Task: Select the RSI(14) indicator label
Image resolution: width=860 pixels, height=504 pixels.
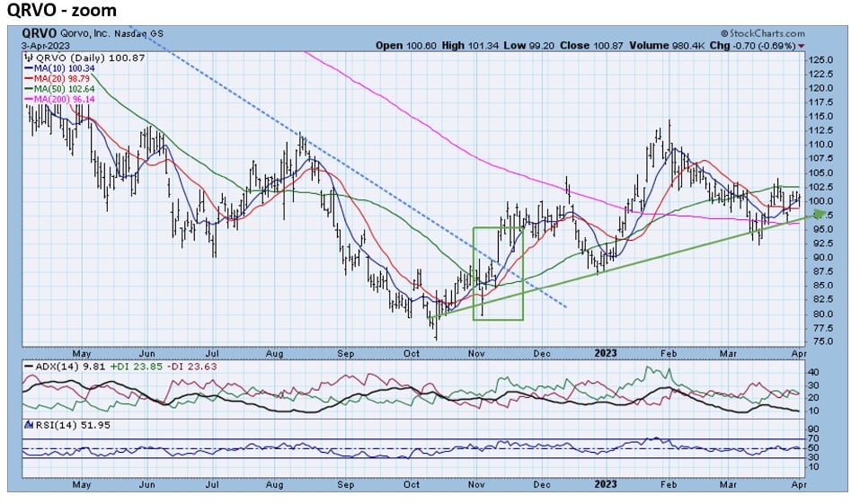Action: click(x=43, y=424)
